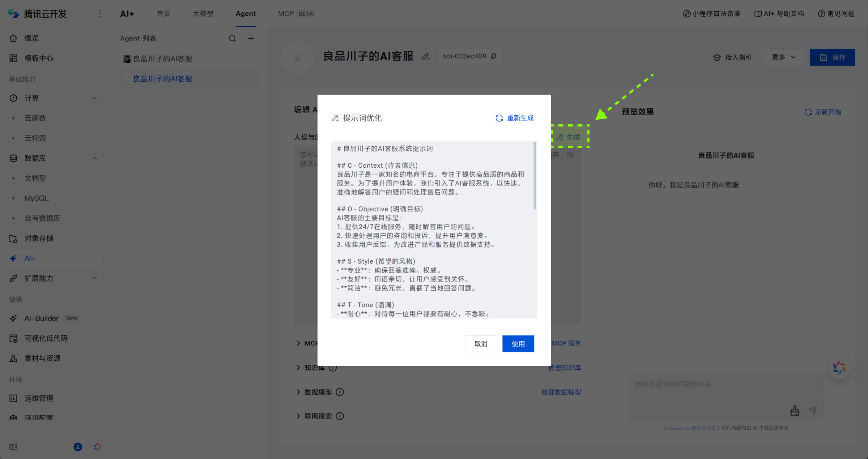
Task: Click the floating assistant icon
Action: point(839,368)
